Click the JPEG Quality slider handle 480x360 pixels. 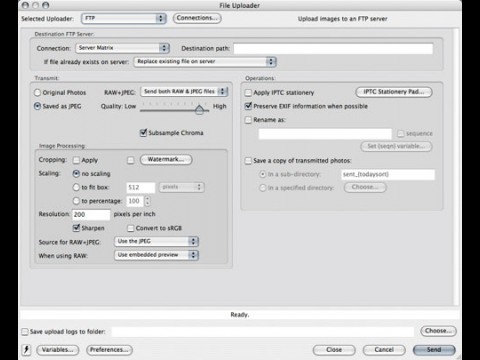199,110
